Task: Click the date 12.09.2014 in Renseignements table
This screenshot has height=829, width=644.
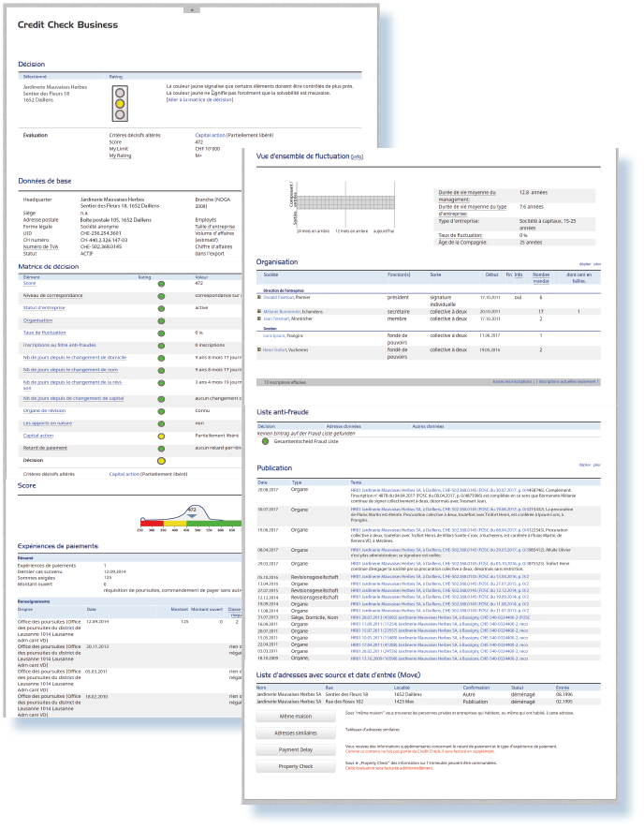Action: click(96, 622)
